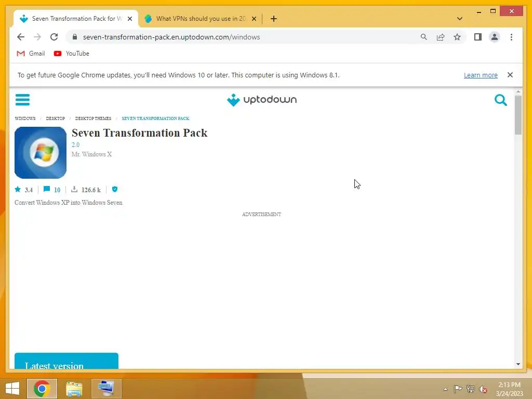Viewport: 532px width, 399px height.
Task: Click the security shield badge
Action: point(115,189)
